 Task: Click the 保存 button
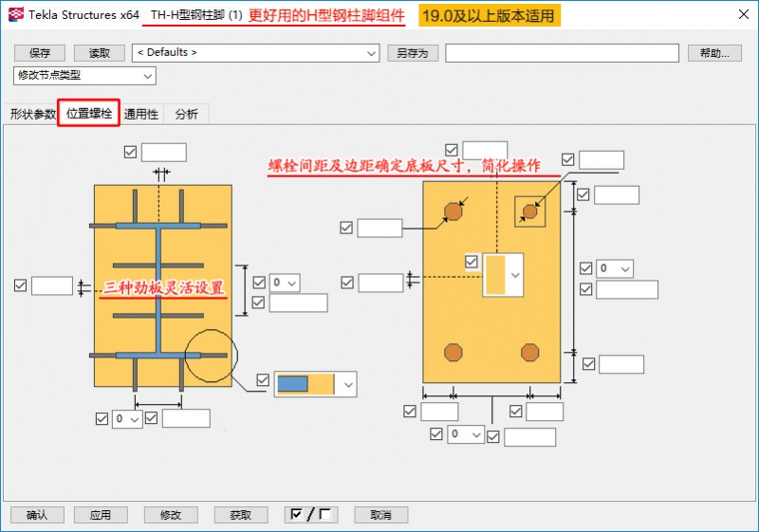tap(40, 53)
